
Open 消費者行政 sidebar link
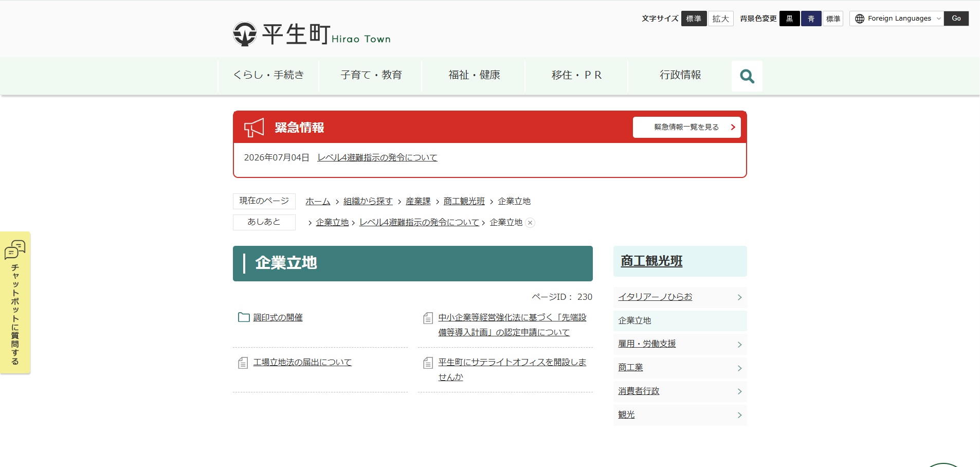point(639,391)
